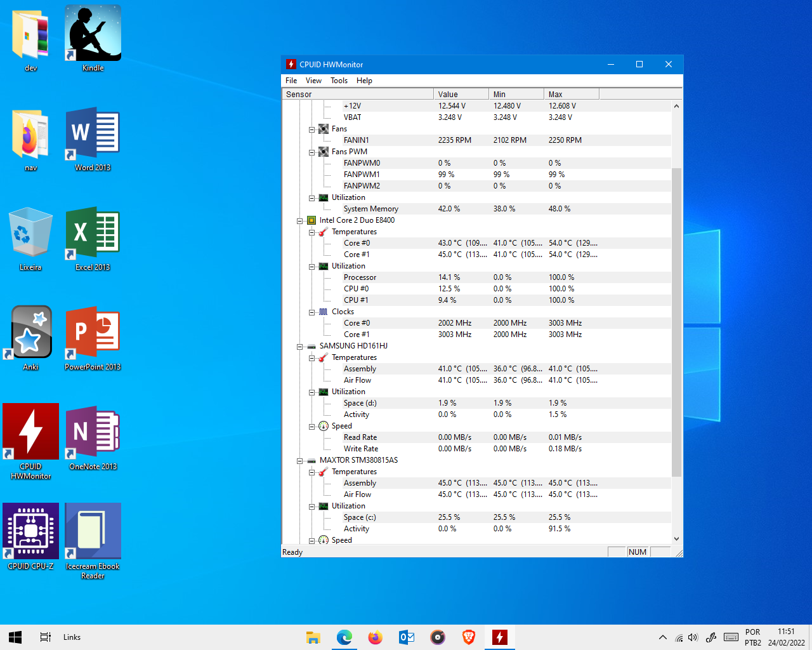This screenshot has width=812, height=650.
Task: Open the nav folder icon
Action: click(x=30, y=140)
